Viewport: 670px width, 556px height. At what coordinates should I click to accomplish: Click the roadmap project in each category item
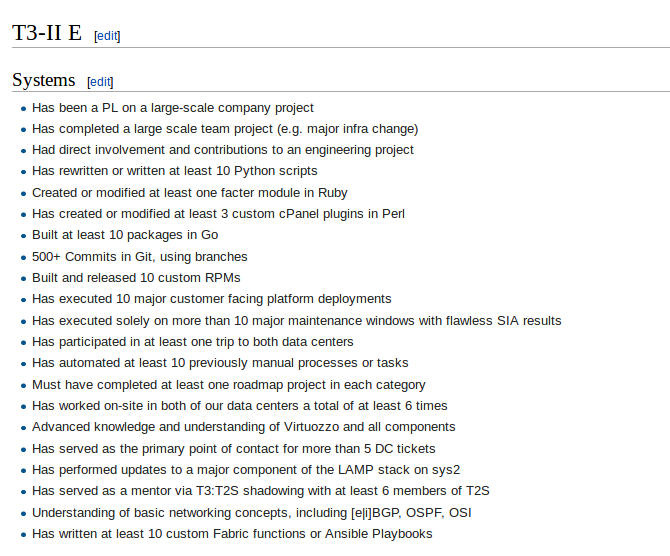click(228, 385)
